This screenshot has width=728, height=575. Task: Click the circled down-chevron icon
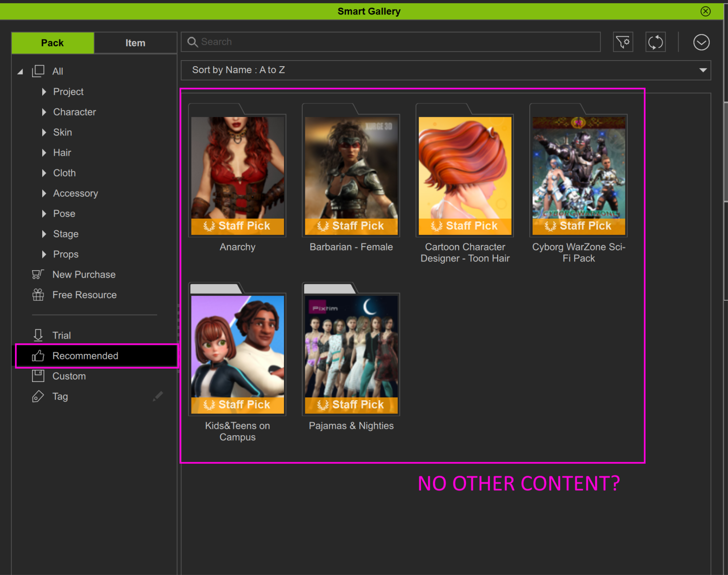pos(701,42)
